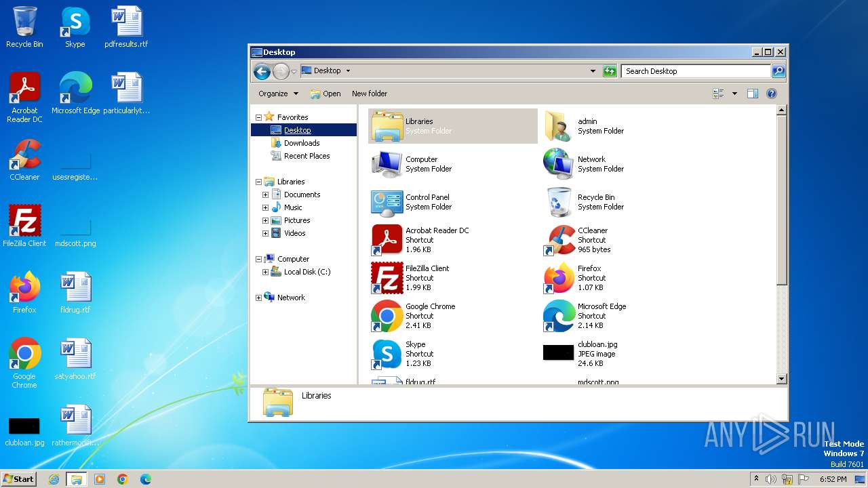The width and height of the screenshot is (868, 488).
Task: Expand the Documents library node
Action: 266,195
